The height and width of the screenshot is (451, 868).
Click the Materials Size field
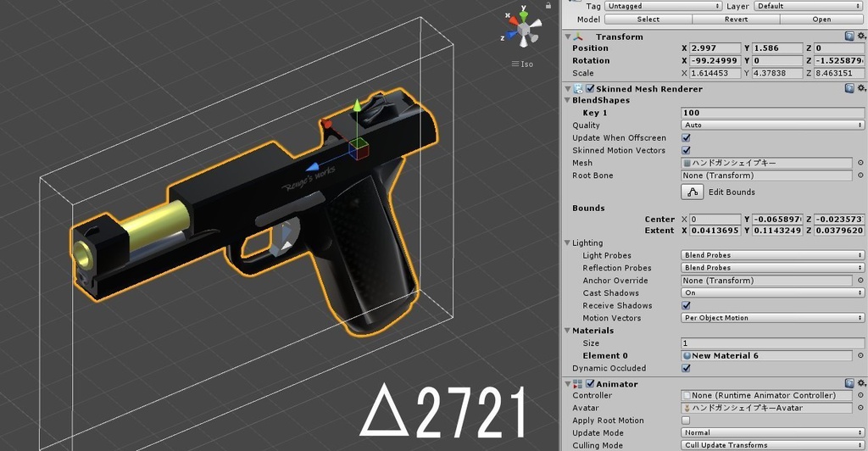click(772, 343)
